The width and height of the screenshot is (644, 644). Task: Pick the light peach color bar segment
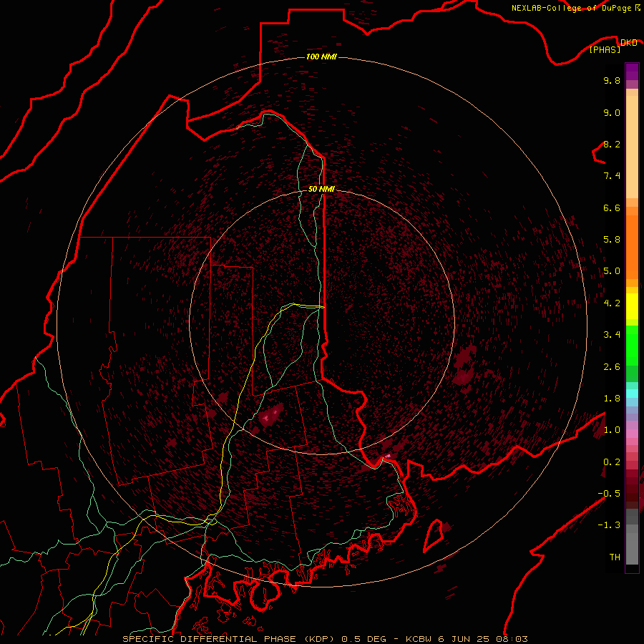point(632,147)
